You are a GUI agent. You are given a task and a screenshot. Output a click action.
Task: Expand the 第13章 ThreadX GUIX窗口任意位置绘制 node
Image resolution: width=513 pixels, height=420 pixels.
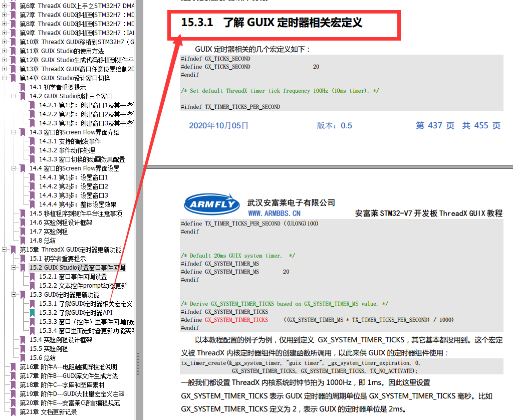(x=4, y=69)
